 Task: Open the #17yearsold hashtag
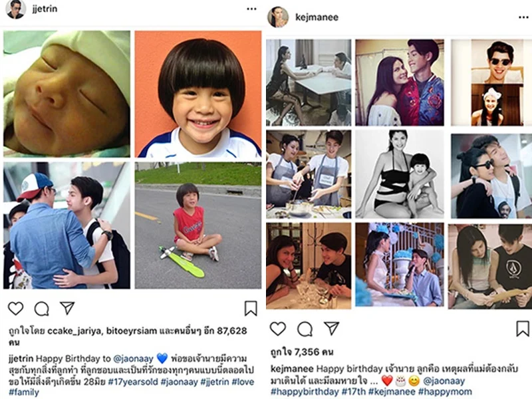133,382
